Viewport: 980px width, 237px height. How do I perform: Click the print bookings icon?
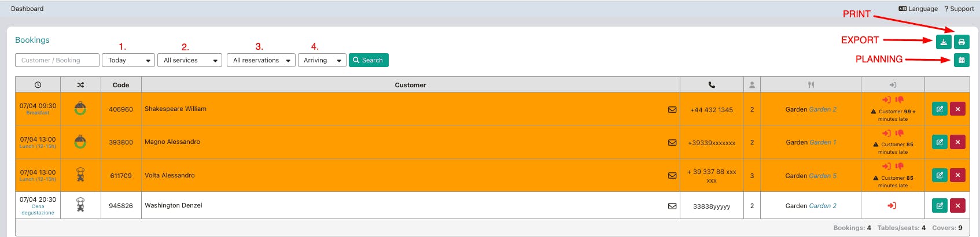pos(961,42)
